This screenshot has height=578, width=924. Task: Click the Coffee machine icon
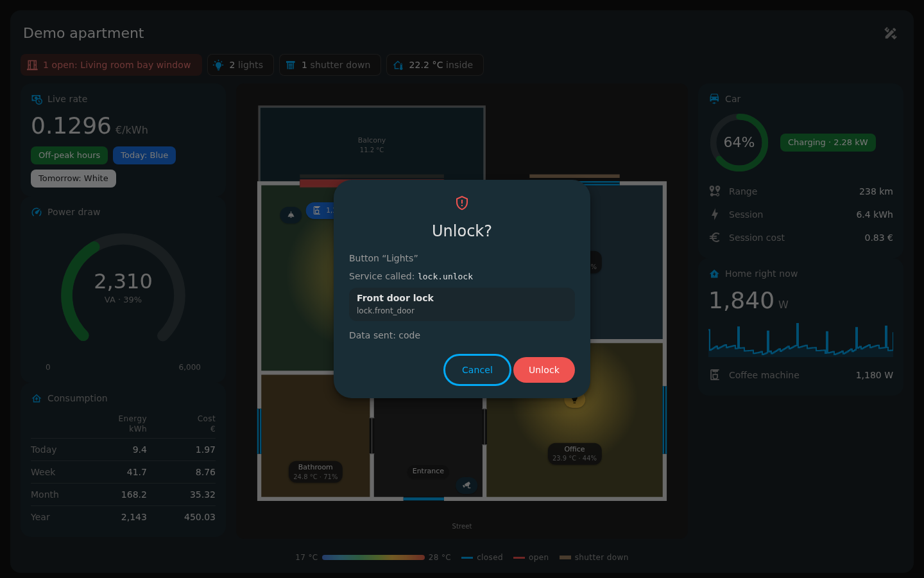click(715, 375)
